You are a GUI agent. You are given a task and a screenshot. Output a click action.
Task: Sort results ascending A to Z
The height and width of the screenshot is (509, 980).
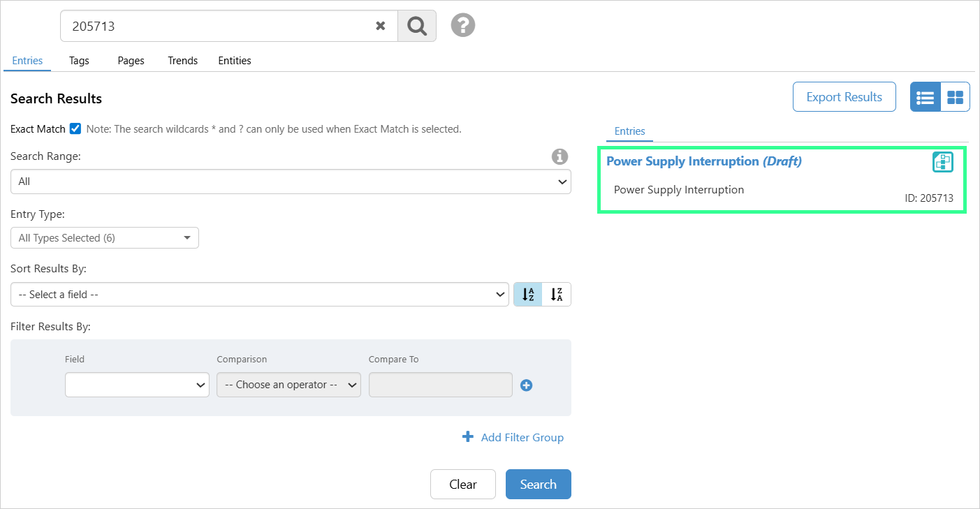pyautogui.click(x=528, y=295)
